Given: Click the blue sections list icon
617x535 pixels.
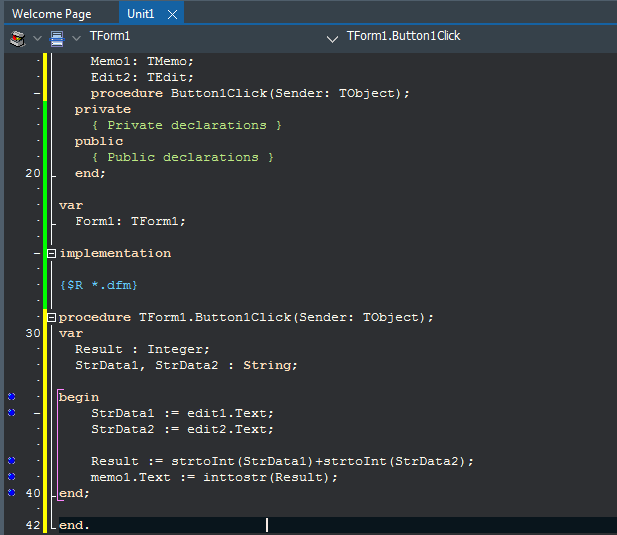Looking at the screenshot, I should tap(57, 39).
